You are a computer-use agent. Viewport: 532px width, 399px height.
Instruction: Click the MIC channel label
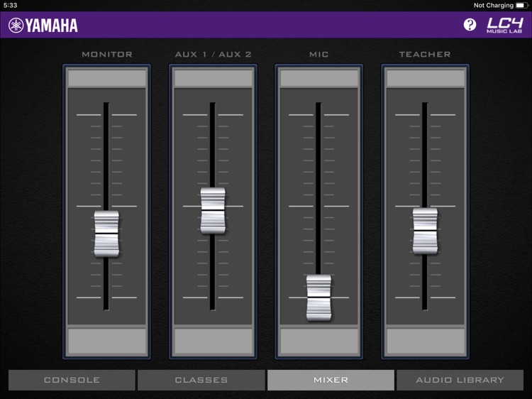(x=319, y=55)
